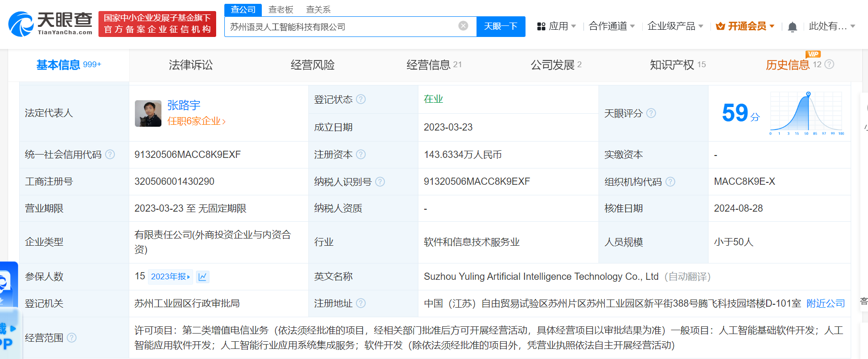Show help for 历史信息 tab
The image size is (868, 359).
pyautogui.click(x=829, y=64)
